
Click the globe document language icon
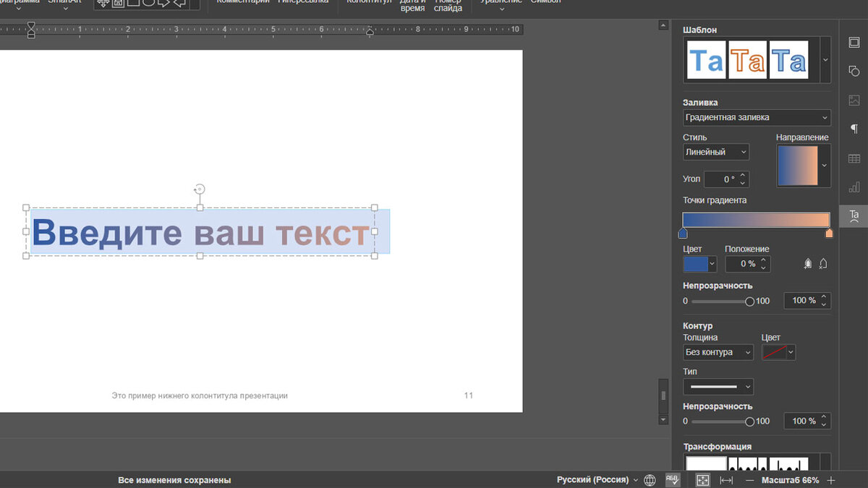pos(650,480)
